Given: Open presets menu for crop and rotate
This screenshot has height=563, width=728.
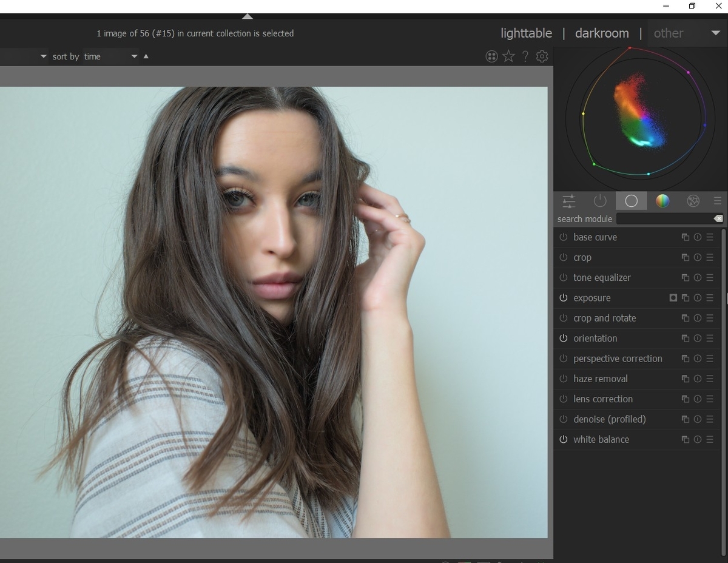Looking at the screenshot, I should tap(710, 318).
